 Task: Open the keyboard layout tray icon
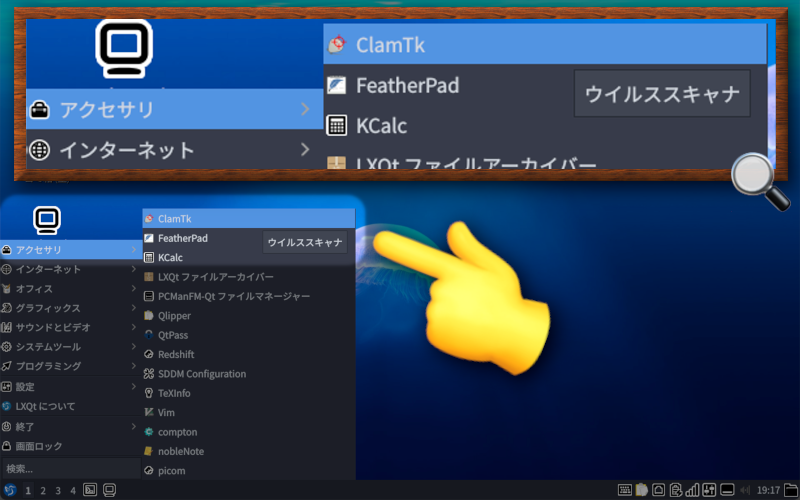pyautogui.click(x=624, y=490)
